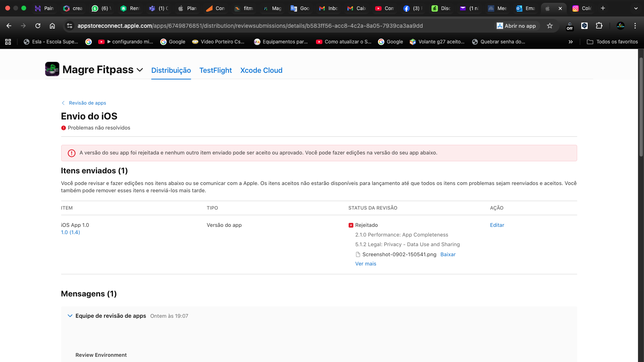The height and width of the screenshot is (362, 644).
Task: Open the browser home page icon
Action: [52, 26]
